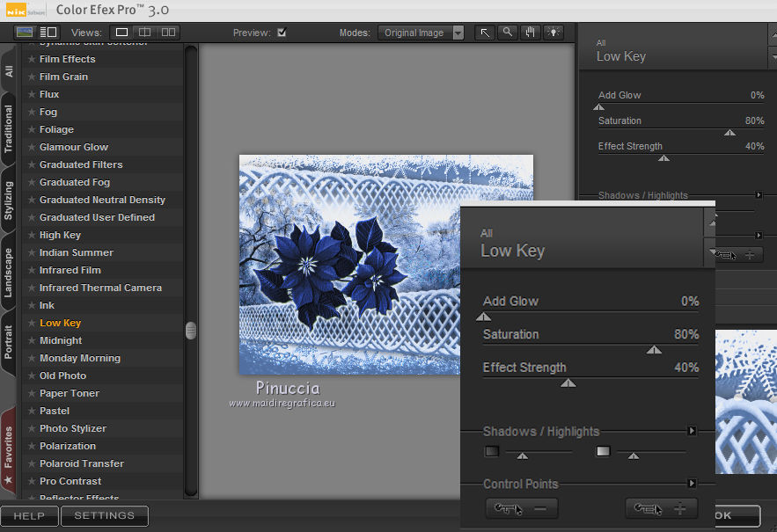Select the split preview view

coord(144,33)
